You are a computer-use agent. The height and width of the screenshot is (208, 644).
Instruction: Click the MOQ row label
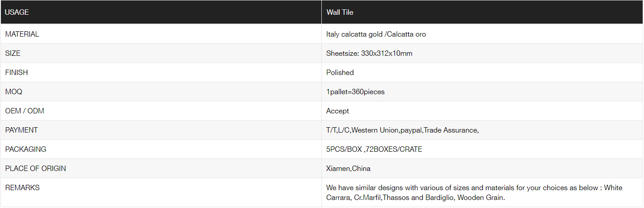tap(14, 92)
